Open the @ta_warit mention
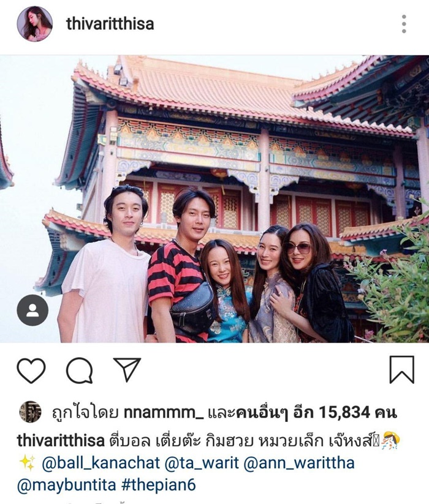Image resolution: width=429 pixels, height=504 pixels. point(201,463)
